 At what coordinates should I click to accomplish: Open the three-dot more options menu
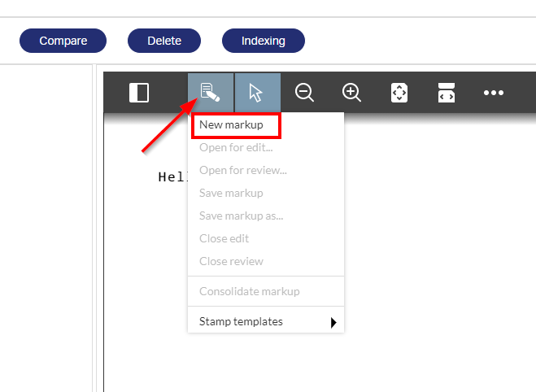[494, 93]
